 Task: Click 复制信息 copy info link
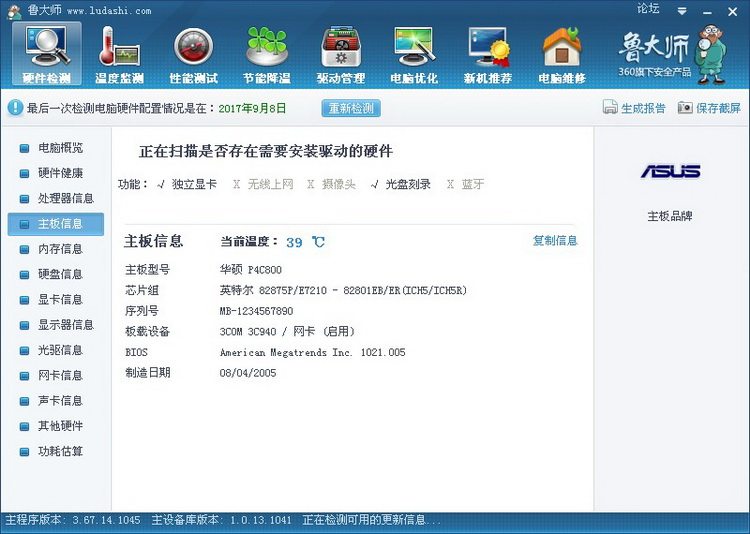pyautogui.click(x=555, y=241)
